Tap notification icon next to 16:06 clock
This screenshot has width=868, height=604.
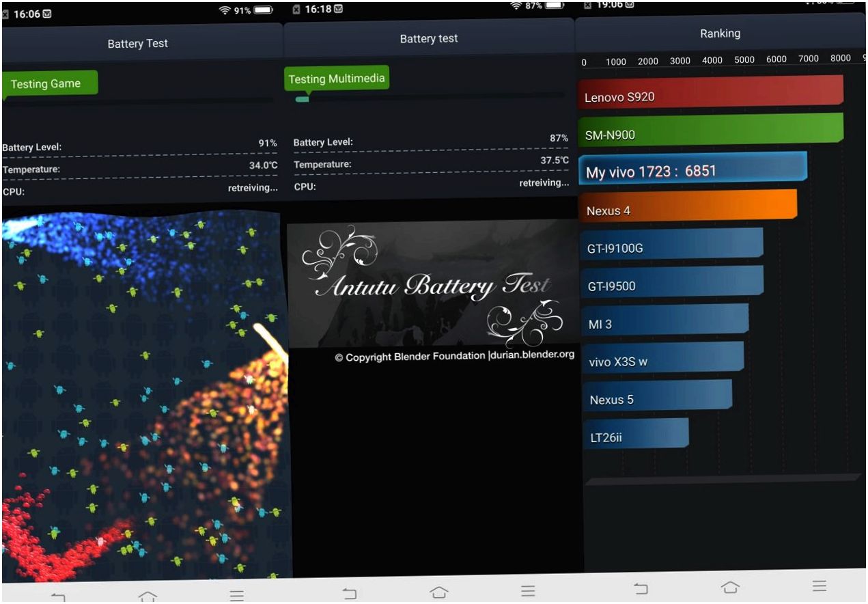point(47,14)
